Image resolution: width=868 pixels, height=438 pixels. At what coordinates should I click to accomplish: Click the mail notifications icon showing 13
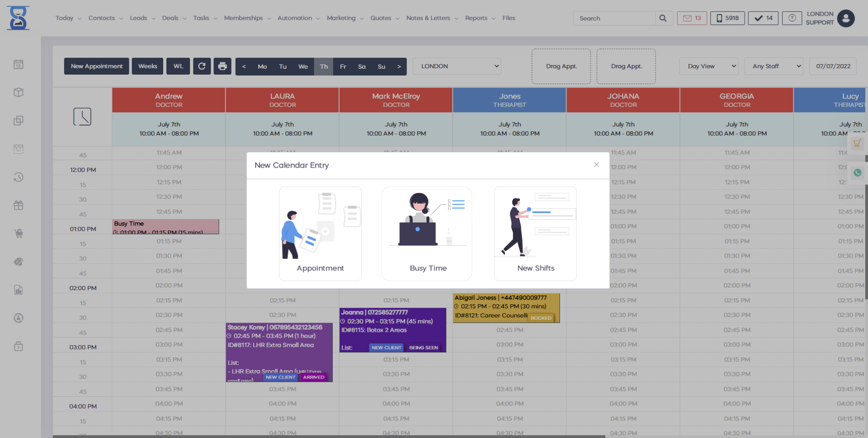coord(692,18)
